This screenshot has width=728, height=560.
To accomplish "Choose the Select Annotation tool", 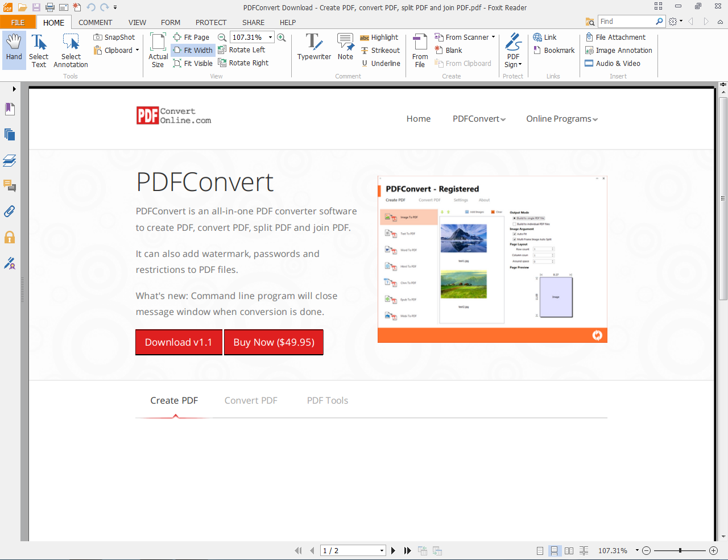I will pyautogui.click(x=71, y=50).
